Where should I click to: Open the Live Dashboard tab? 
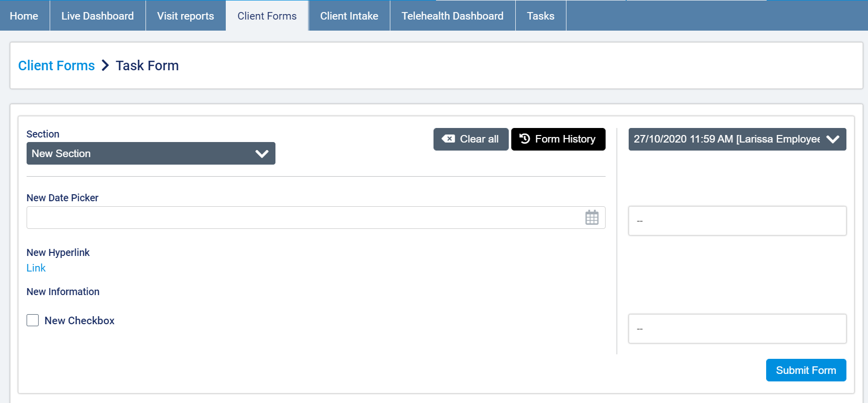pos(97,16)
